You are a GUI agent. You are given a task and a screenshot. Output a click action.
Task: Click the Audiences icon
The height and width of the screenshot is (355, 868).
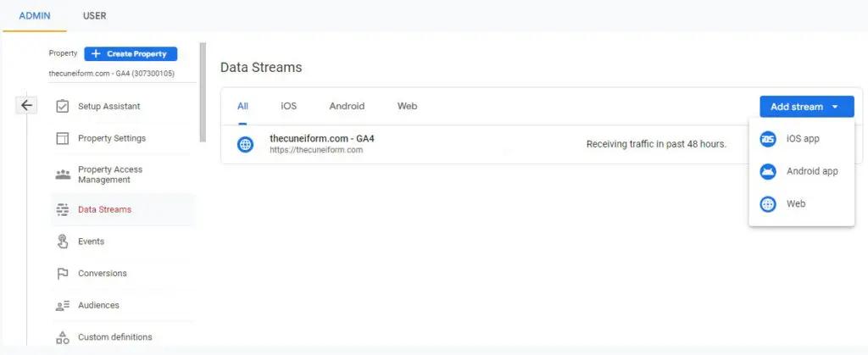click(63, 305)
